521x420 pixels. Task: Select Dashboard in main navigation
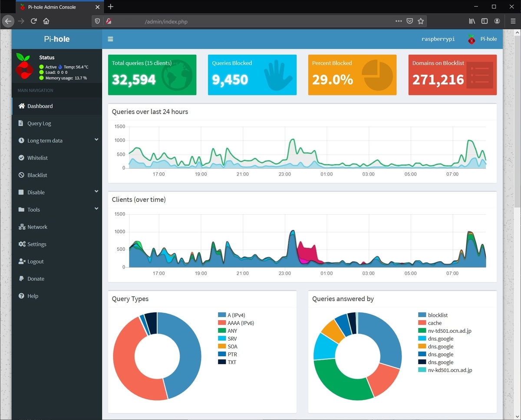click(x=57, y=106)
